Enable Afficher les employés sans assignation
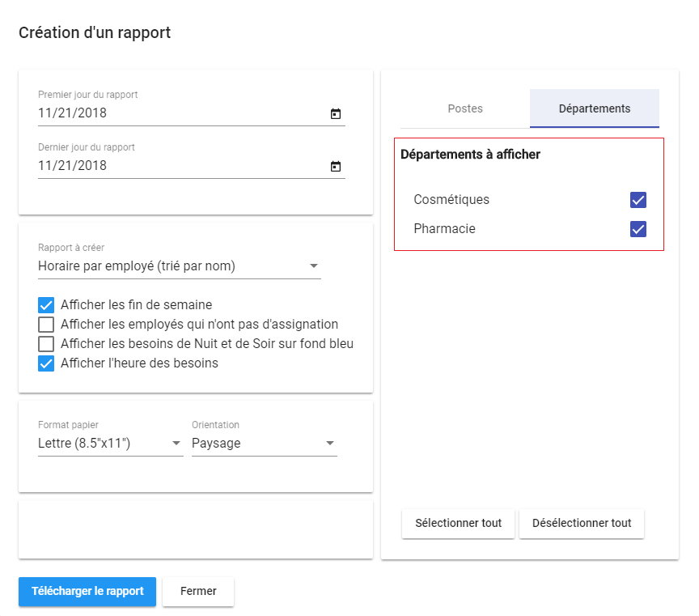The width and height of the screenshot is (699, 616). [46, 325]
